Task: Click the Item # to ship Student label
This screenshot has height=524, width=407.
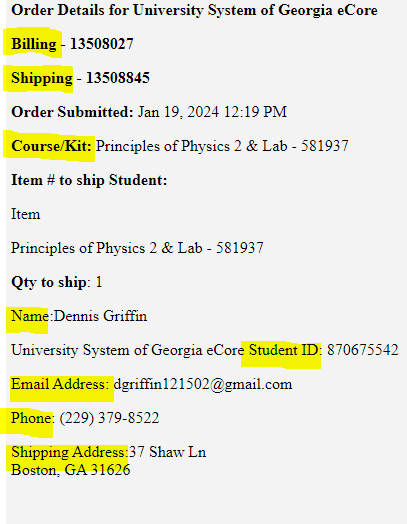Action: tap(89, 180)
